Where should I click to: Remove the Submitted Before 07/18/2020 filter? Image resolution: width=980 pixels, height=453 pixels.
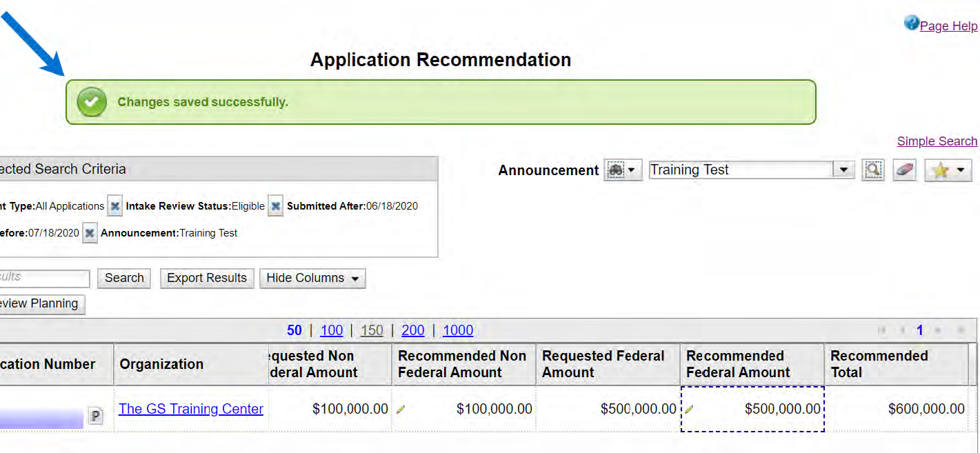[x=90, y=233]
